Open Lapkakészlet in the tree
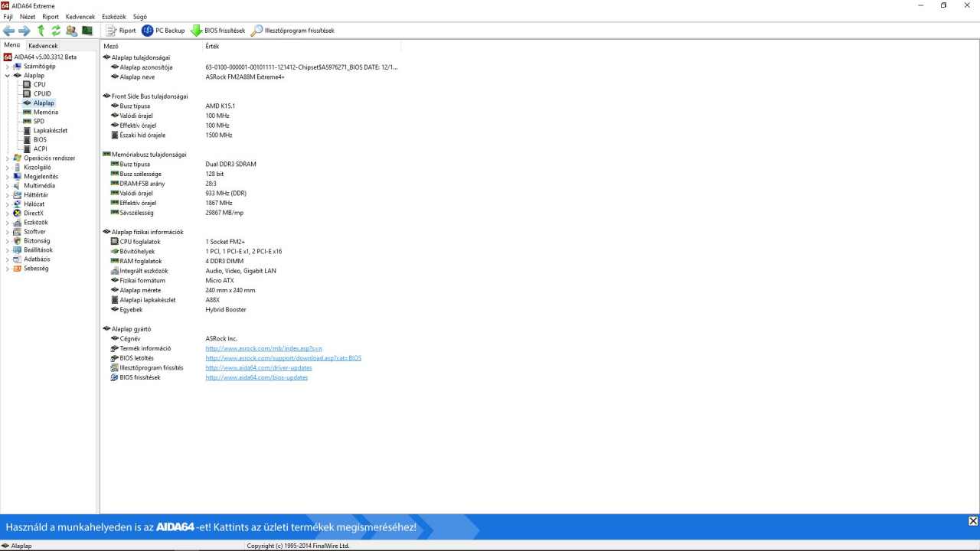 (50, 130)
